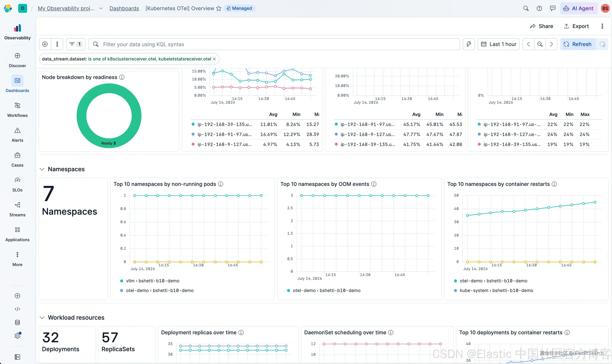Click the search magnifier in top bar
The height and width of the screenshot is (364, 612).
click(526, 8)
